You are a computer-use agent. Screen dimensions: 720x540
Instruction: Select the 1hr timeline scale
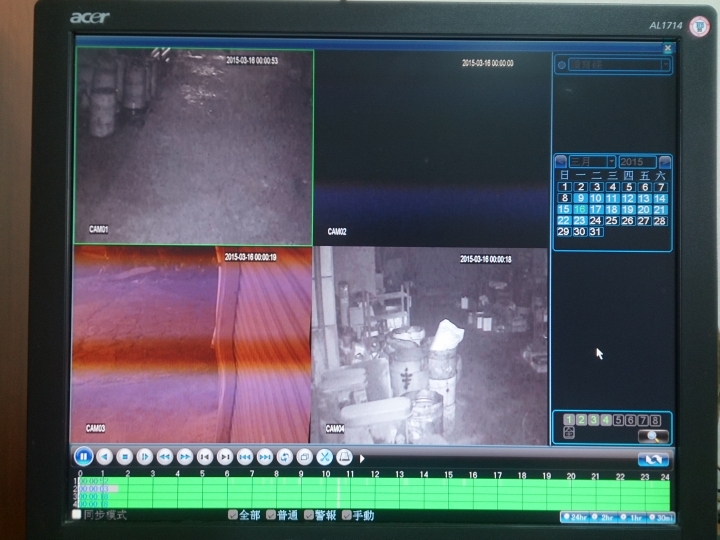pyautogui.click(x=632, y=518)
